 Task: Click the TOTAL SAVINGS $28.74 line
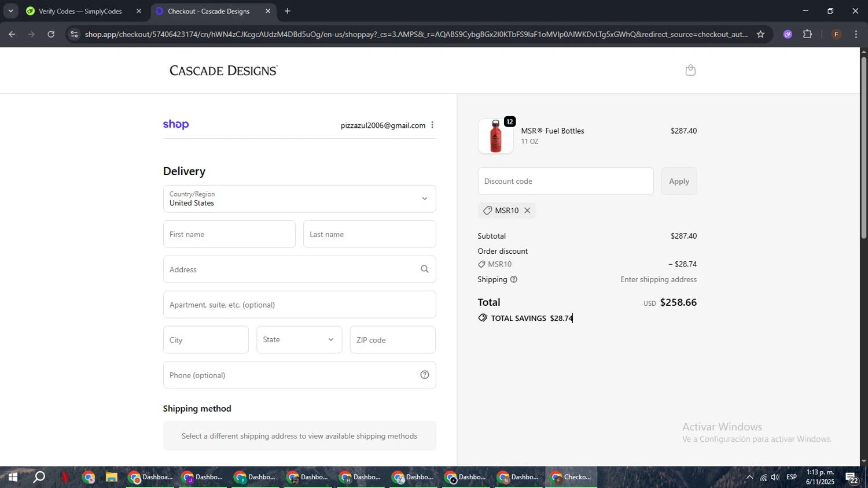[x=525, y=318]
